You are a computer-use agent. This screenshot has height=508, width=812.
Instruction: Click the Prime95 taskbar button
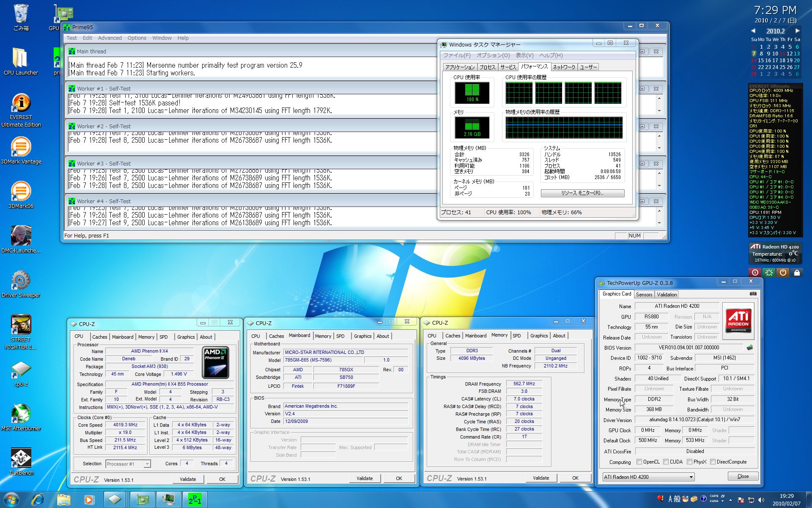coord(195,500)
